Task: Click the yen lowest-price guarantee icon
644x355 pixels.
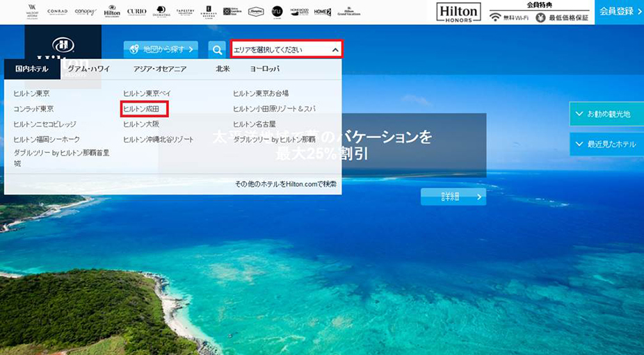Action: pyautogui.click(x=540, y=17)
